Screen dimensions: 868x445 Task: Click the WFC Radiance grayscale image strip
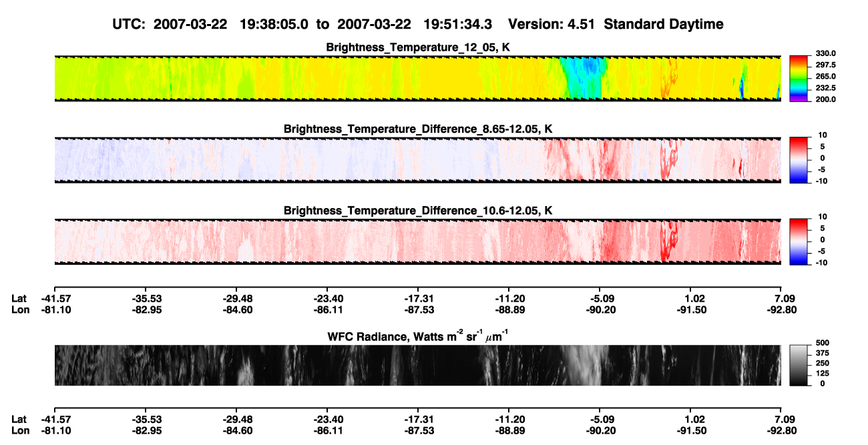[417, 365]
